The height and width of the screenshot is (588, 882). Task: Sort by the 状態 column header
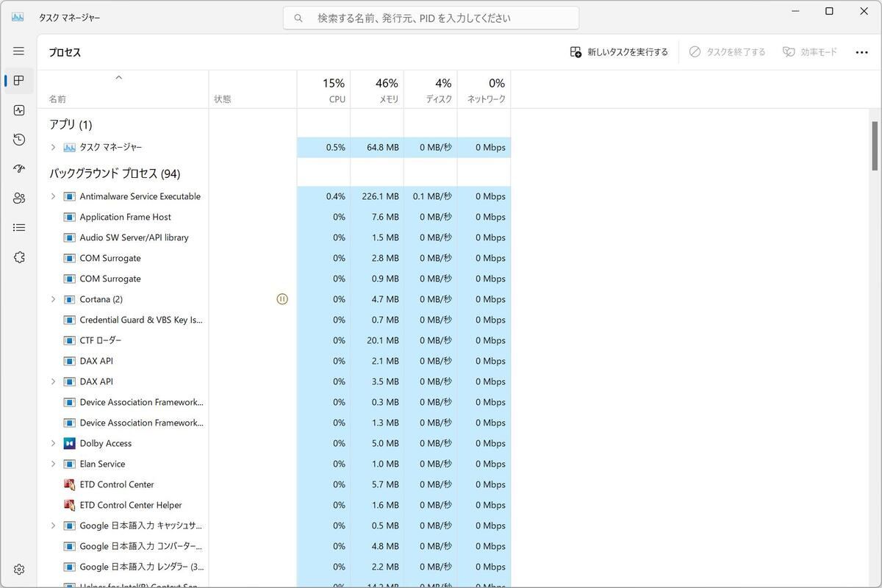pos(253,90)
